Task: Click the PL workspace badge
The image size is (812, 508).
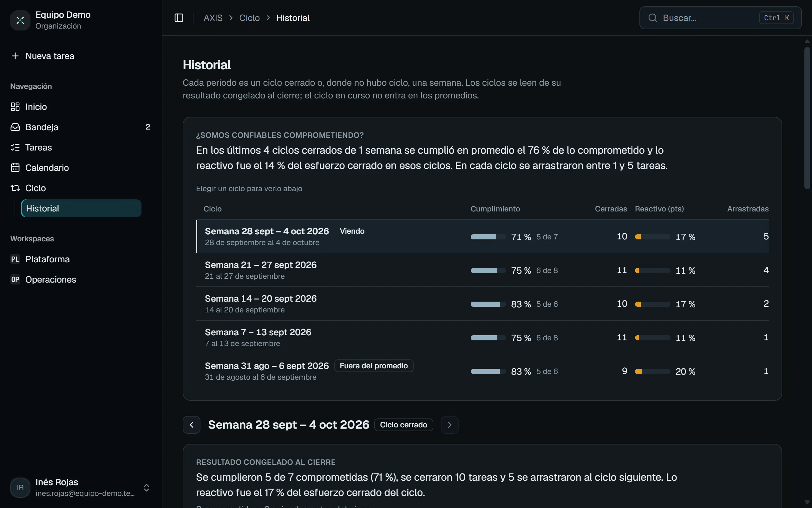Action: pyautogui.click(x=15, y=259)
